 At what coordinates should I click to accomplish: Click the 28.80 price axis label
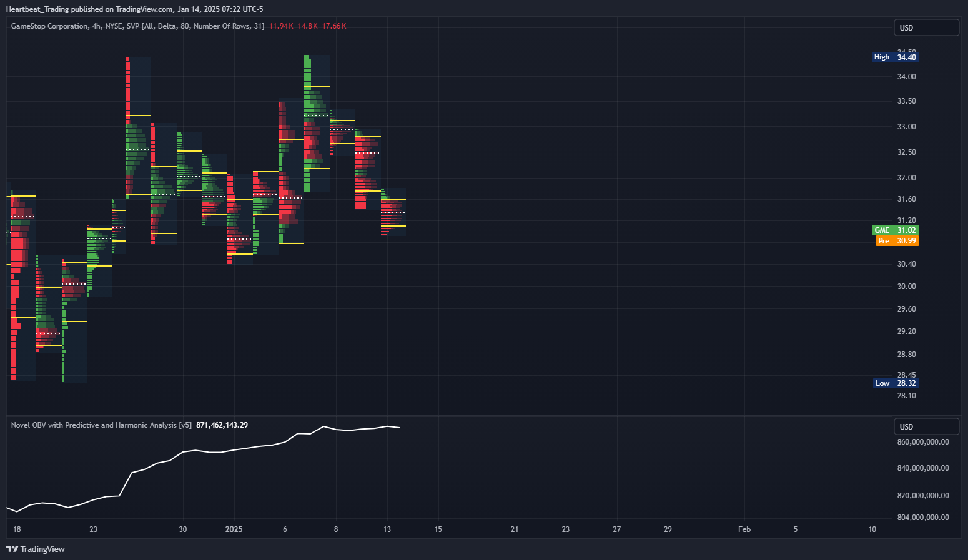pyautogui.click(x=907, y=355)
